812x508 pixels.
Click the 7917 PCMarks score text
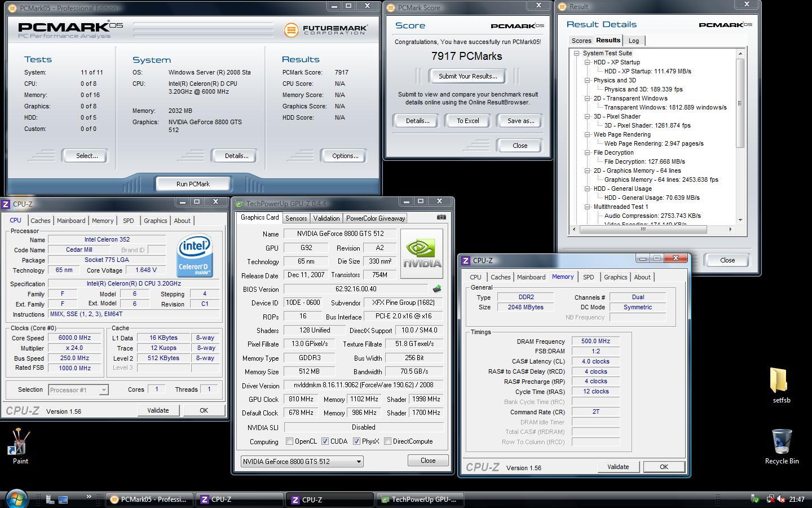pyautogui.click(x=466, y=56)
